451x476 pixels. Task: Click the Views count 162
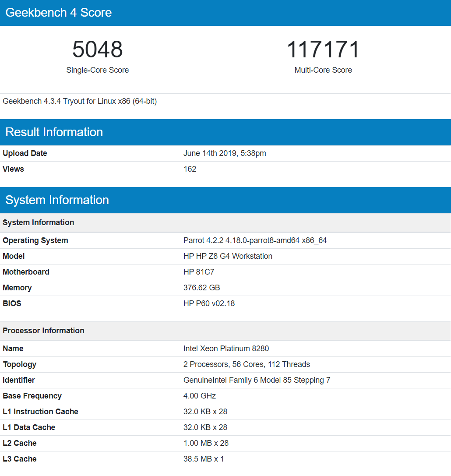coord(190,169)
